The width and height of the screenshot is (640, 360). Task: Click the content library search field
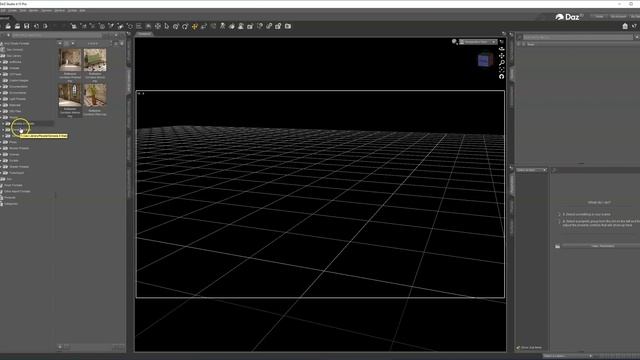point(56,36)
